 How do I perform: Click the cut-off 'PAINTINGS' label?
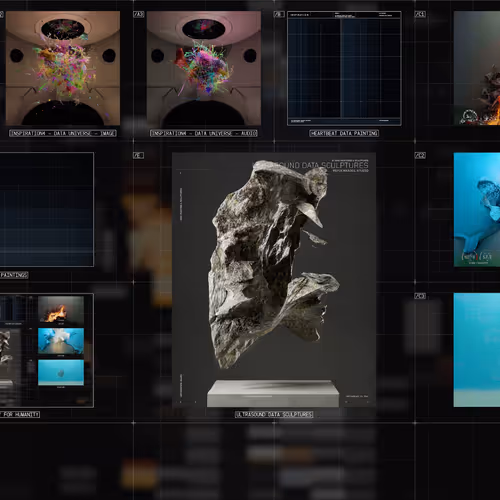pos(14,275)
